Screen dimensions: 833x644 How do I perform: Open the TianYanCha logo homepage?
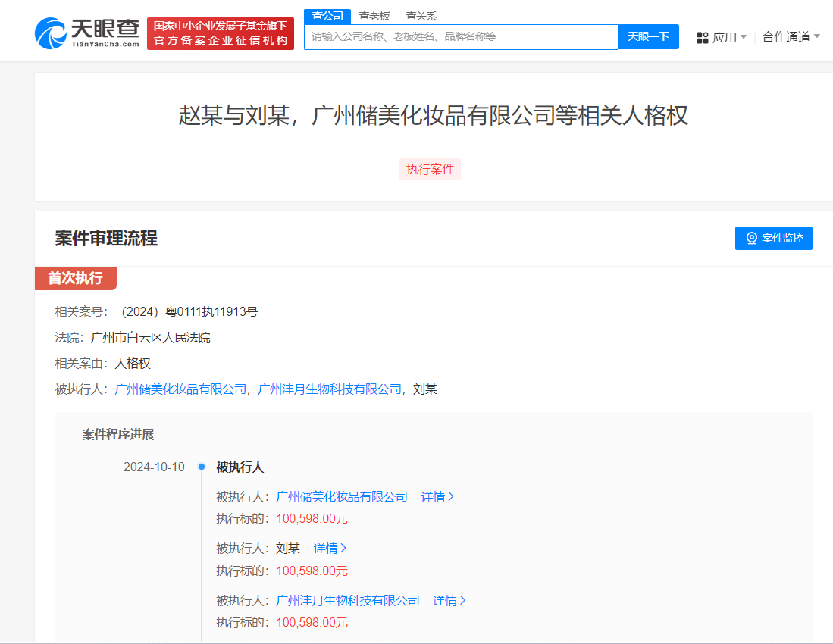tap(87, 33)
